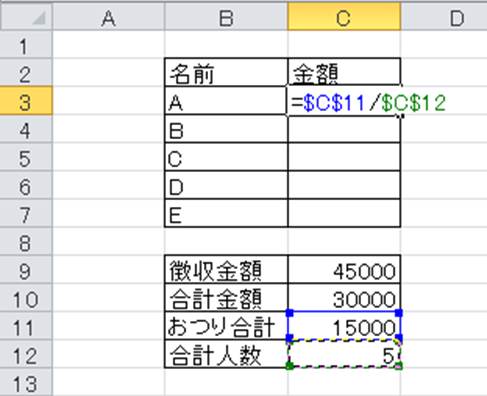Image resolution: width=487 pixels, height=396 pixels.
Task: Select column A header
Action: [x=108, y=17]
